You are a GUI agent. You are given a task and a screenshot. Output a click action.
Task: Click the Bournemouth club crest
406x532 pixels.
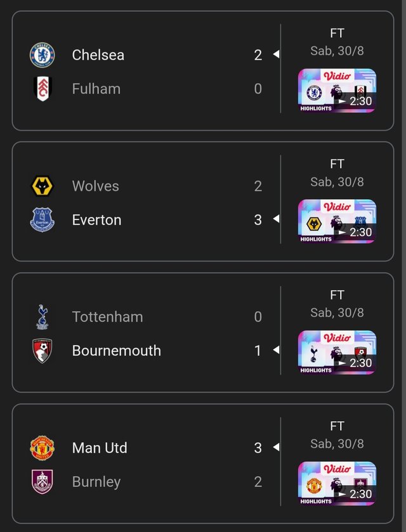click(x=42, y=351)
